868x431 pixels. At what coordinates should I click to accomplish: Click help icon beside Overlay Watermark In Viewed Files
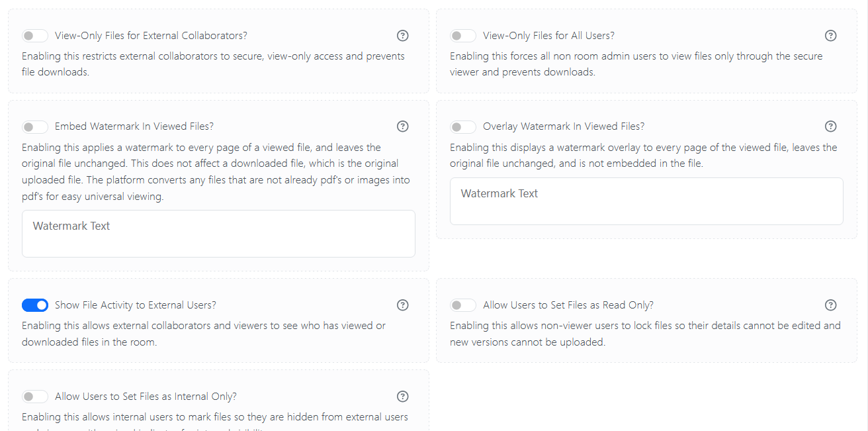point(831,126)
